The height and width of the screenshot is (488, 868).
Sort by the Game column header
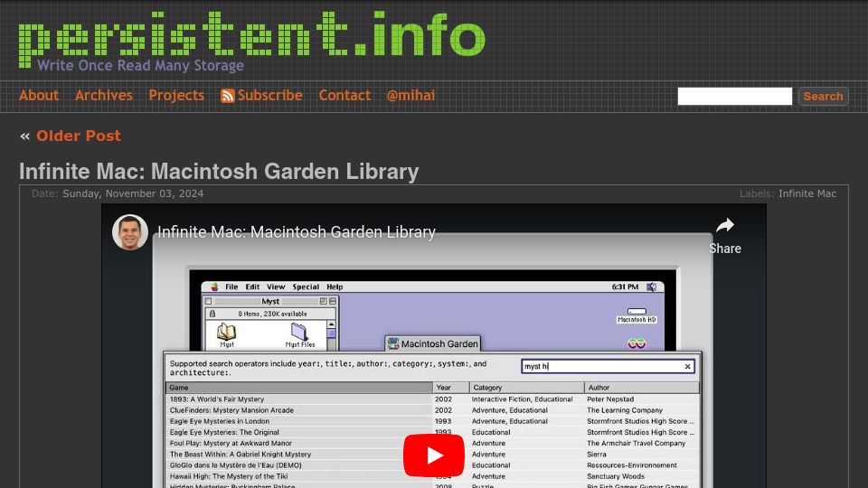coord(299,388)
